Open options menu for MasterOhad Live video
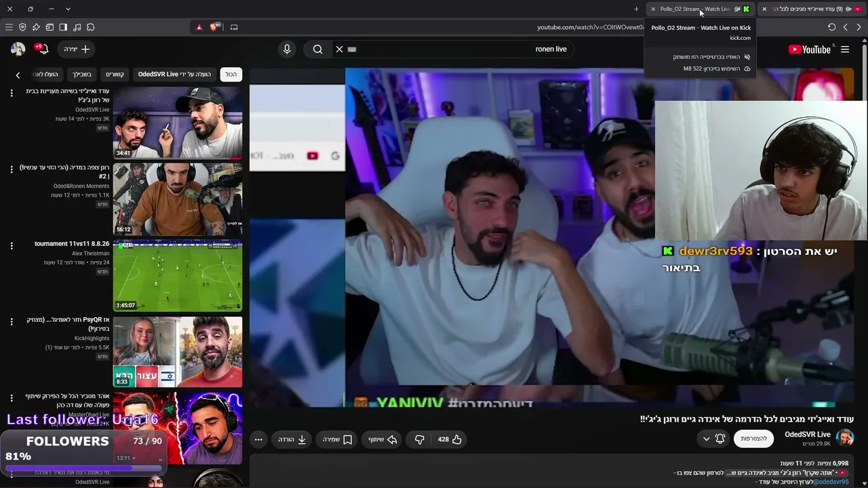This screenshot has width=868, height=488. pos(12,398)
